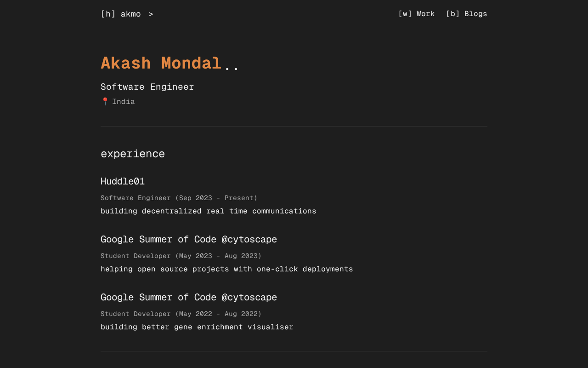Click "Student Developer (May 2022 - Aug 2022)" line
Screen dimensions: 588x368
181,314
